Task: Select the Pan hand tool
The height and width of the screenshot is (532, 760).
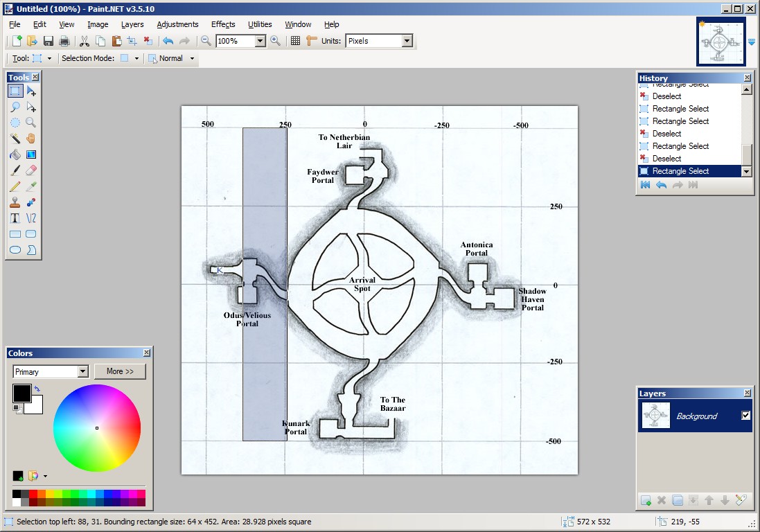Action: (x=31, y=139)
